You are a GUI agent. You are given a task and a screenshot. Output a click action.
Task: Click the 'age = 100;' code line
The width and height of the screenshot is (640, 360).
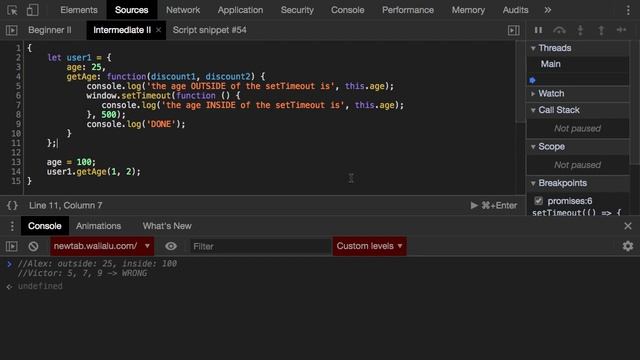71,162
